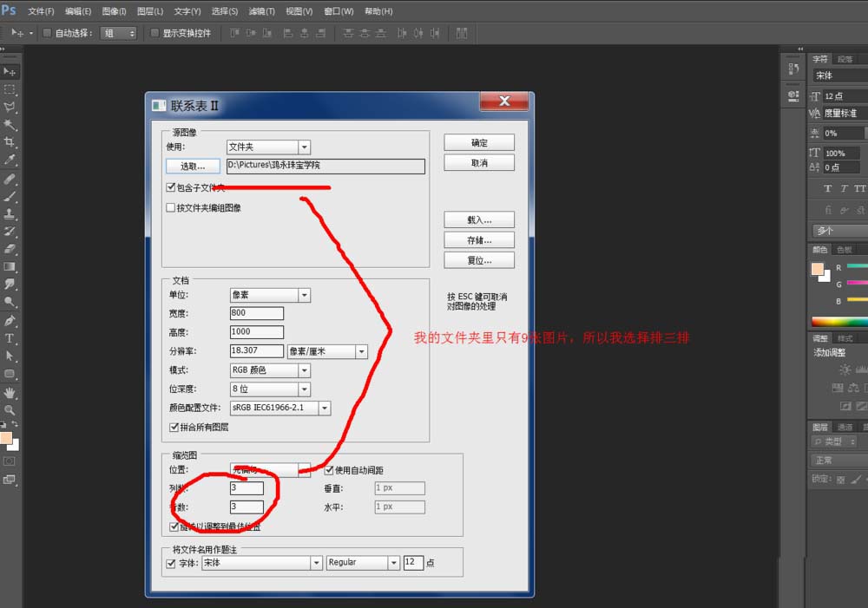The image size is (868, 608).
Task: Uncheck the 包含子文件夹 checkbox
Action: coord(170,186)
